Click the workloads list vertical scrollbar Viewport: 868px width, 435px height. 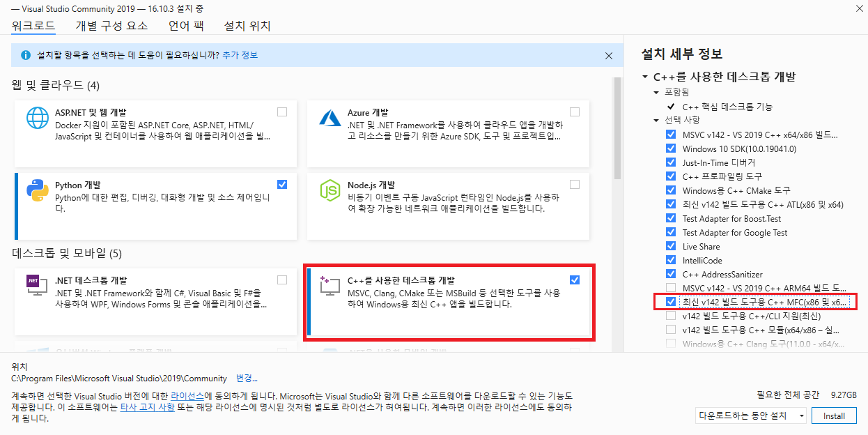pos(618,128)
